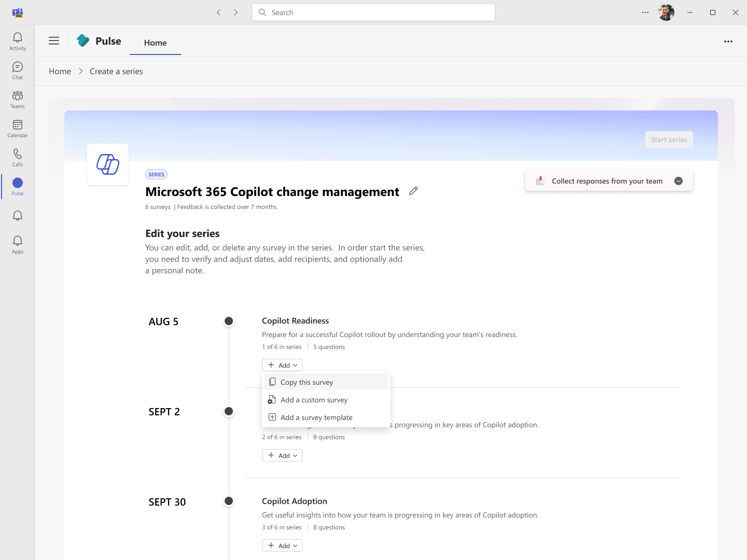Select the SEPT 30 timeline dot
This screenshot has height=560, width=747.
[229, 501]
